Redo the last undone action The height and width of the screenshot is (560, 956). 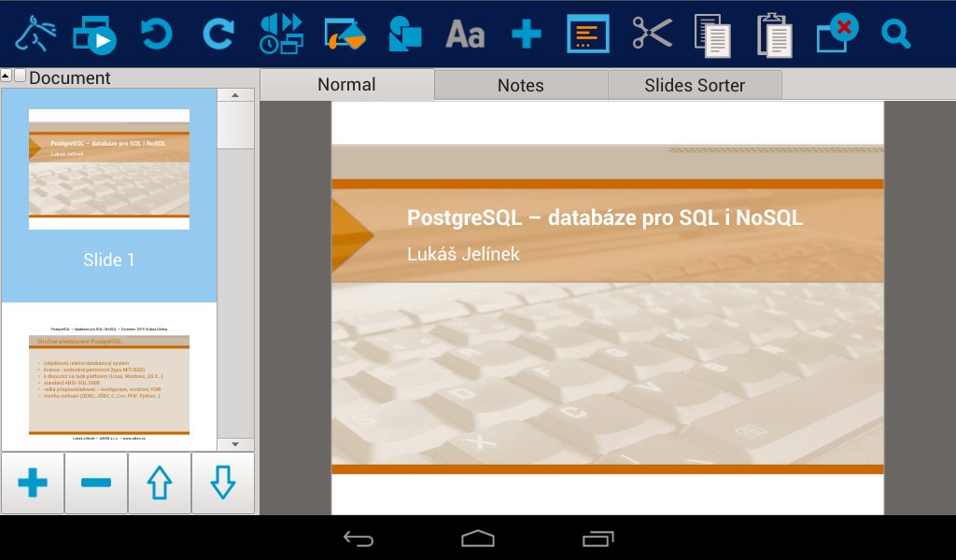[218, 34]
